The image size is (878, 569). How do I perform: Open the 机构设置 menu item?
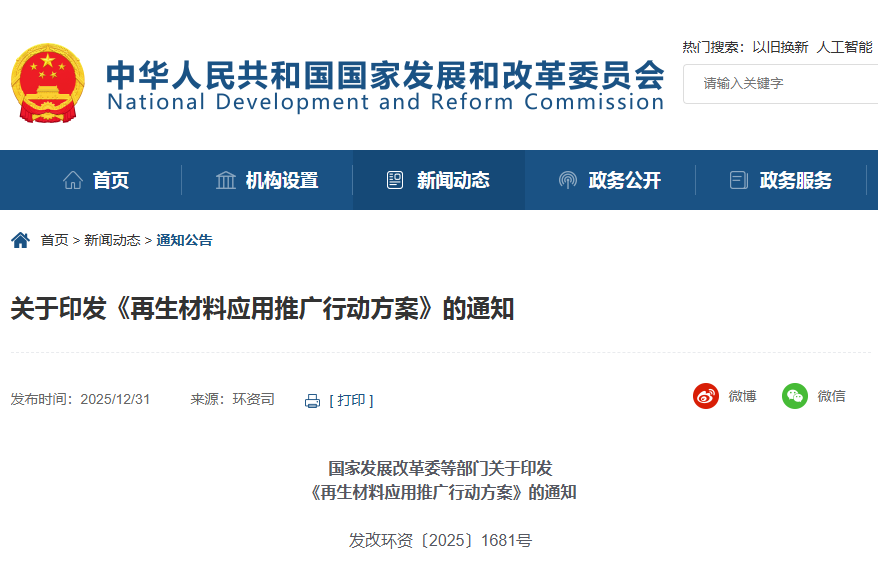(282, 180)
